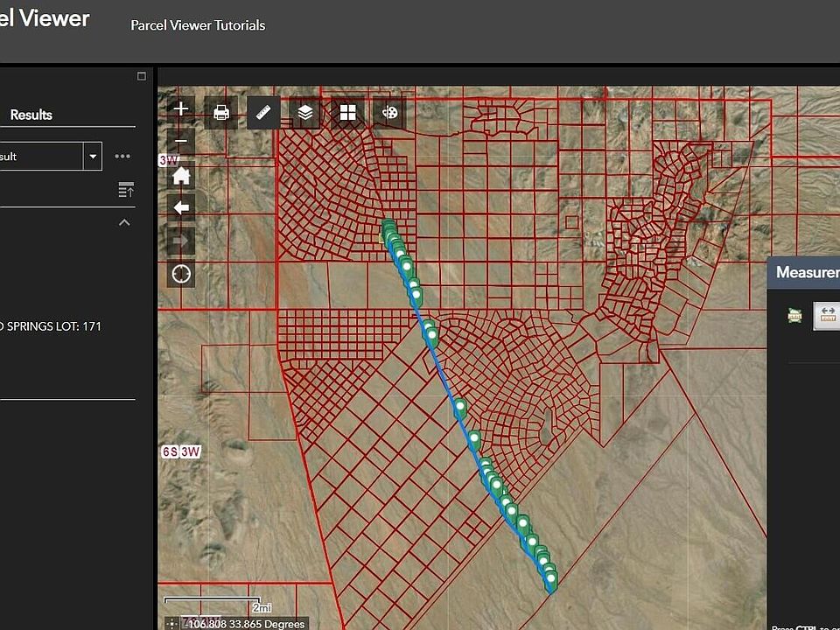Zoom out on the map
840x630 pixels.
click(x=181, y=141)
